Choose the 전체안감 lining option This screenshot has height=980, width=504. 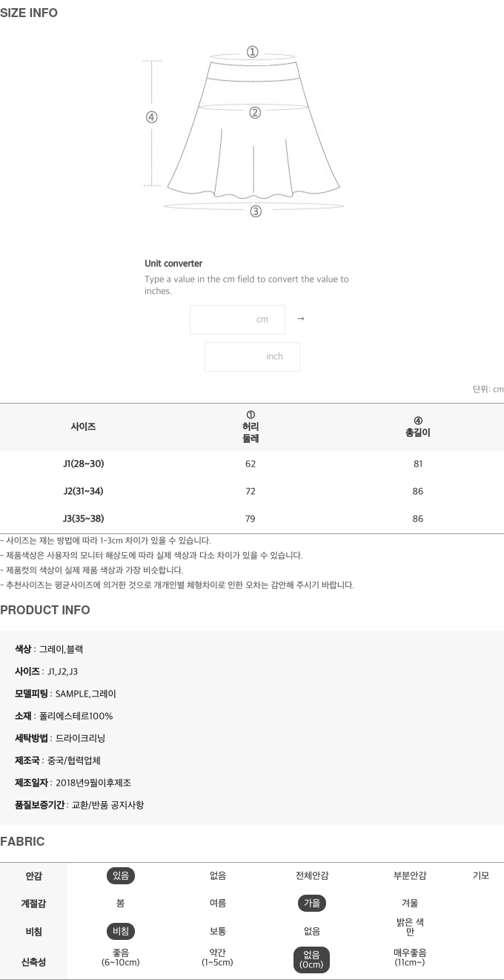pos(312,876)
